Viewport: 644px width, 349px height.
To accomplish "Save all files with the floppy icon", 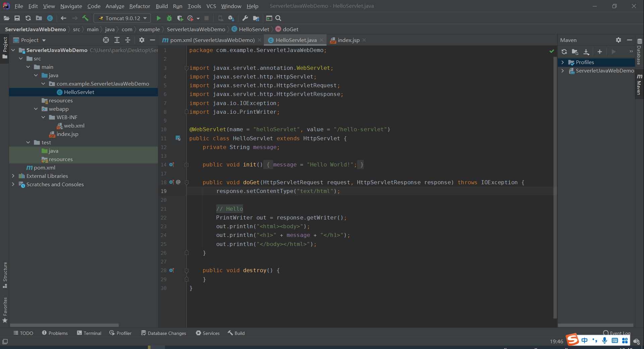I will coord(17,18).
